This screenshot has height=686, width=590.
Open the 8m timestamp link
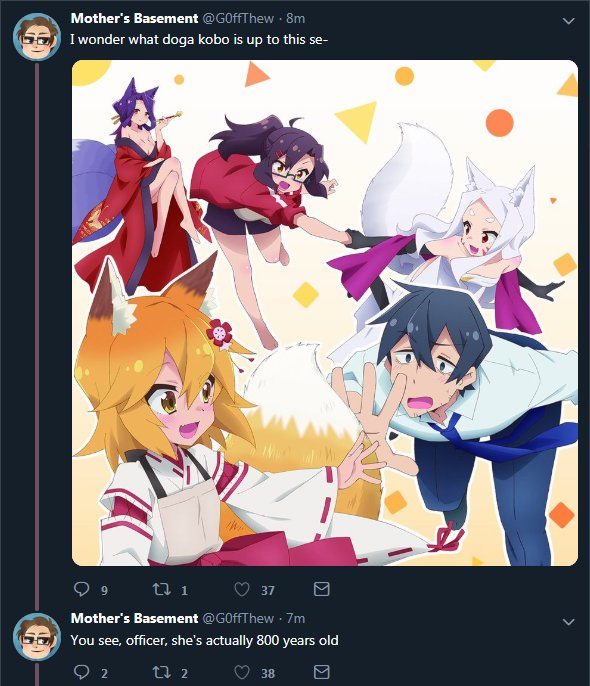pyautogui.click(x=295, y=18)
